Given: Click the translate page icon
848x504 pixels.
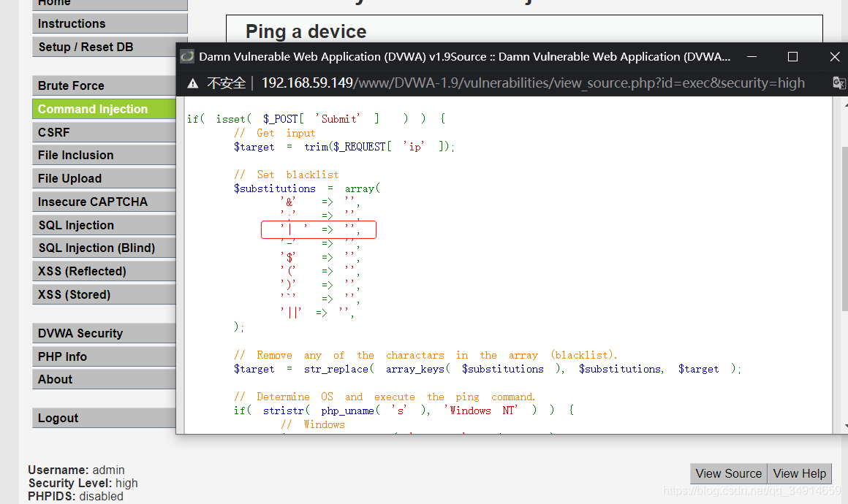Looking at the screenshot, I should point(838,83).
